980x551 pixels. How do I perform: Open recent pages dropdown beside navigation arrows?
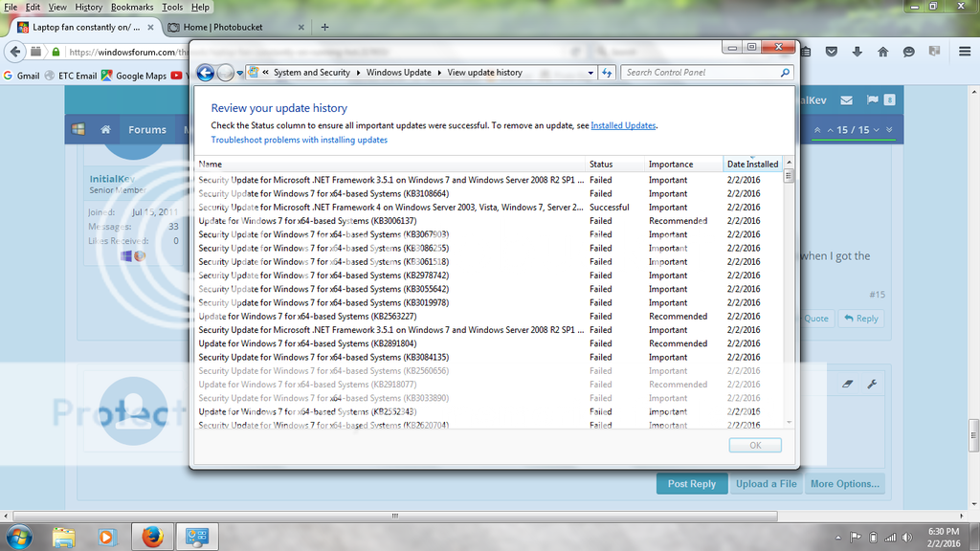240,73
